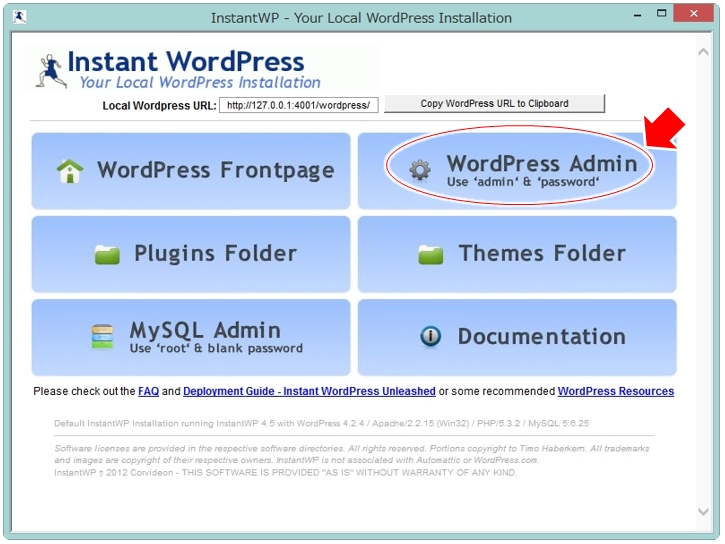Click the green folder icon beside Themes Folder
This screenshot has height=544, width=725.
coord(430,255)
